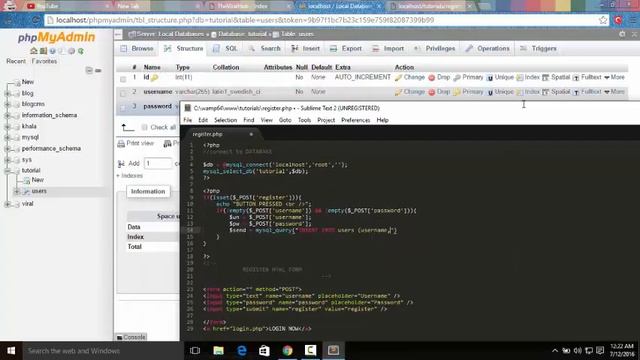Click Drop for the username column

coord(439,92)
